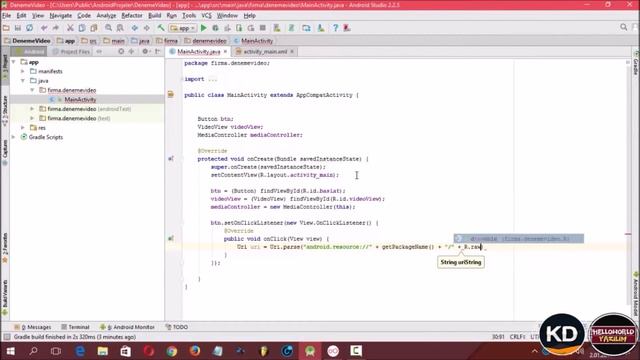Expand the manifests folder
The width and height of the screenshot is (640, 360).
[x=23, y=71]
